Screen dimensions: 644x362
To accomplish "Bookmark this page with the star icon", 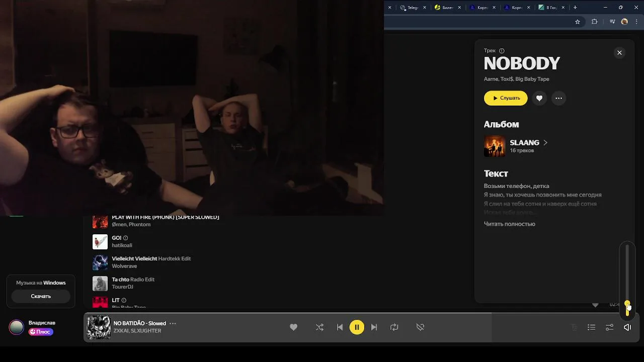I will [x=578, y=22].
